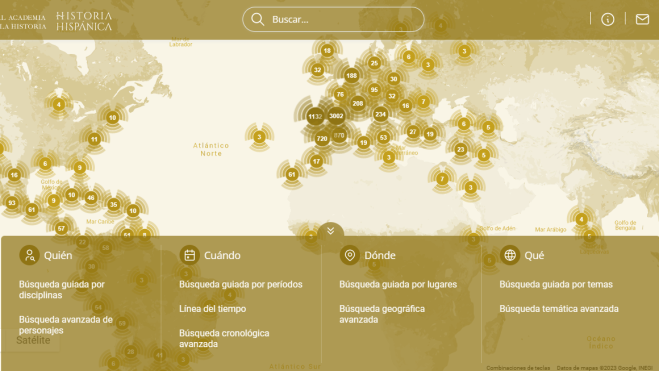Screen dimensions: 659x371
Task: Open the information icon in header
Action: tap(608, 19)
